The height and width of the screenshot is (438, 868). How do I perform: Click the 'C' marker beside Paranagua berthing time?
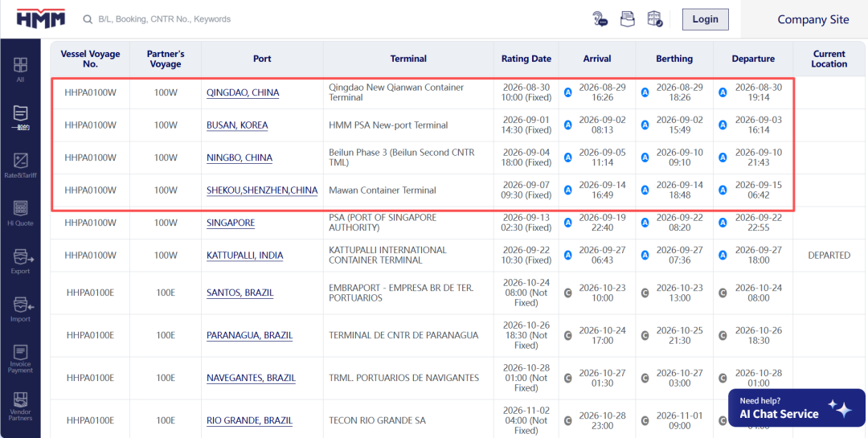pyautogui.click(x=645, y=335)
